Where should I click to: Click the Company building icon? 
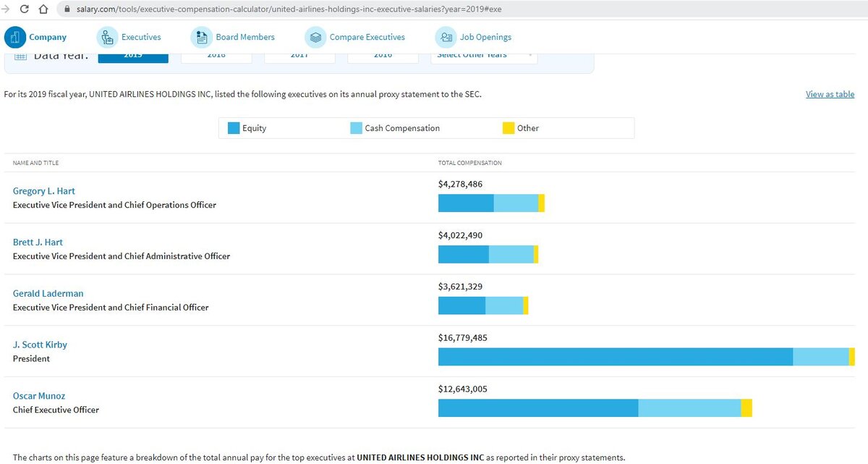[x=14, y=37]
